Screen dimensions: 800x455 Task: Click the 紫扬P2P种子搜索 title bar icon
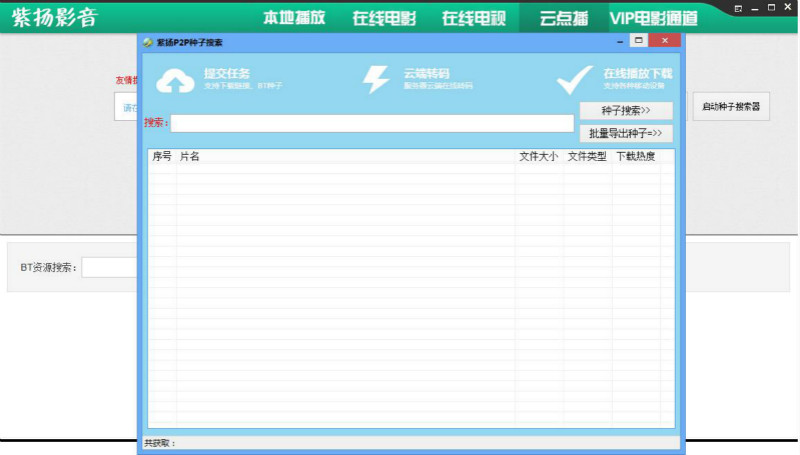click(x=148, y=42)
